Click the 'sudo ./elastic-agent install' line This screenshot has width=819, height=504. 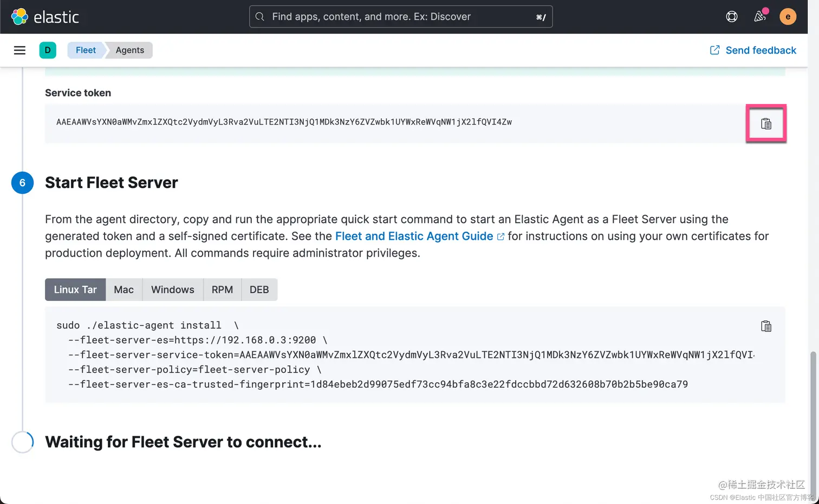pos(147,325)
